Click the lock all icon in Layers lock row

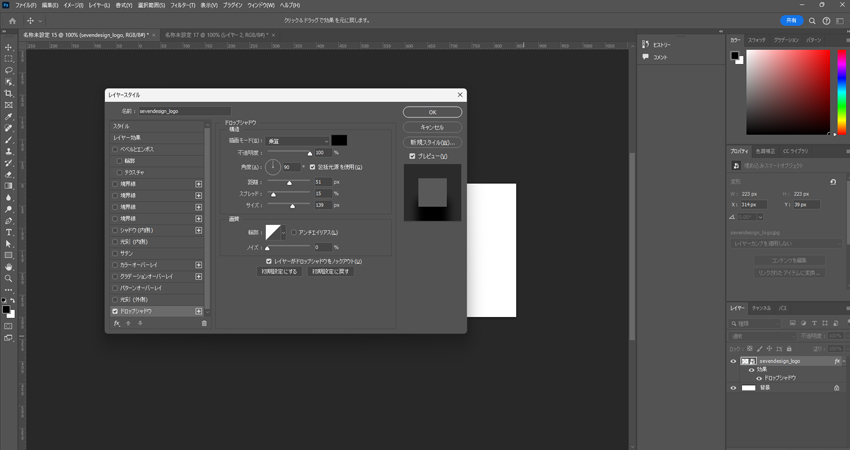[789, 349]
